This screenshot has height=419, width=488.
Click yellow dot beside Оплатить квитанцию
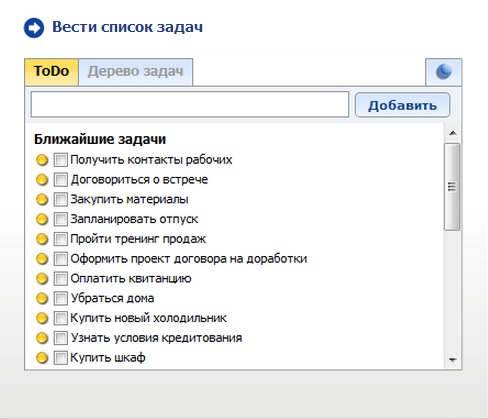tap(42, 279)
